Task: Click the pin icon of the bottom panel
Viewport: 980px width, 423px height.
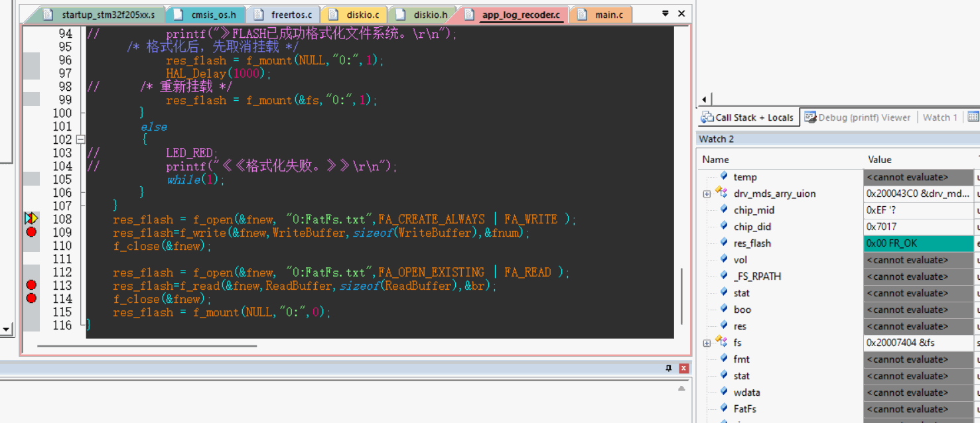Action: click(x=669, y=368)
